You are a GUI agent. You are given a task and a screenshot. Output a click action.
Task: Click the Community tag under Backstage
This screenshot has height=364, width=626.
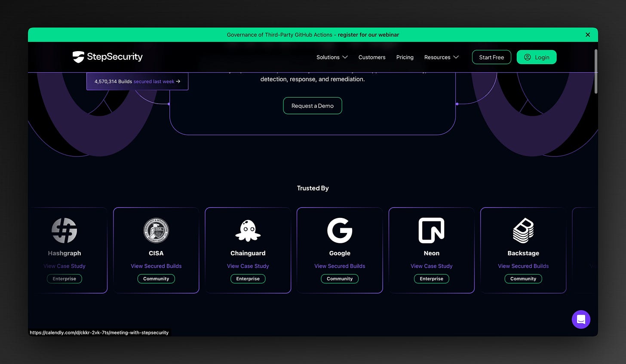pos(523,279)
